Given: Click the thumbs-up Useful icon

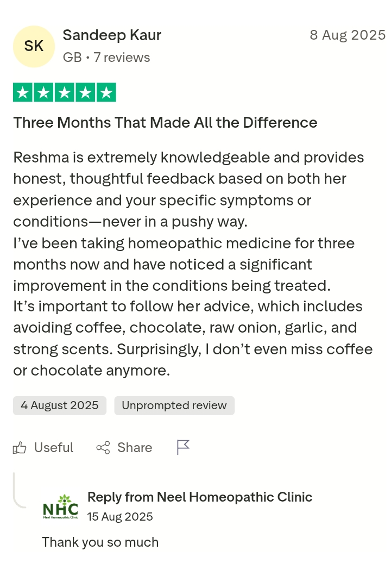Looking at the screenshot, I should point(20,448).
